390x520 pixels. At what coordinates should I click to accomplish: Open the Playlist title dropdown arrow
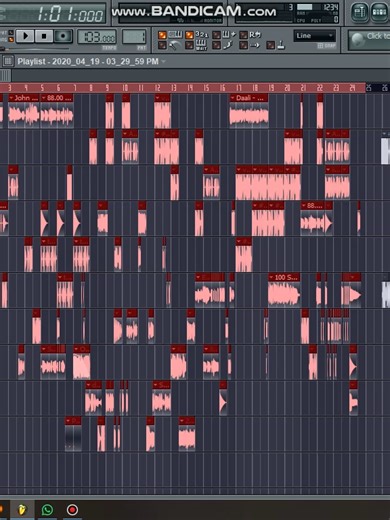[x=163, y=61]
